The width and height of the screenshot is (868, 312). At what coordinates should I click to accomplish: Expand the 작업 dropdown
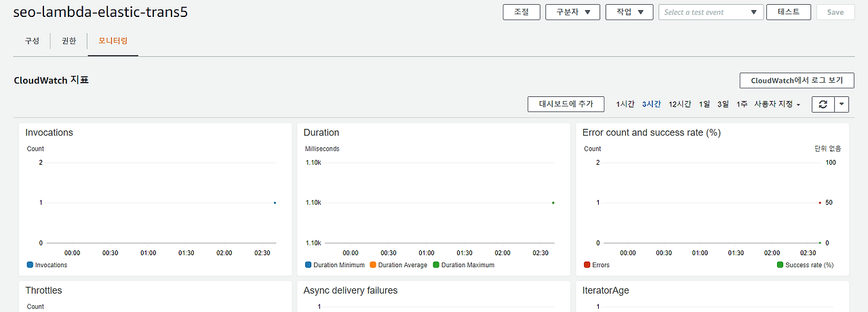point(629,12)
